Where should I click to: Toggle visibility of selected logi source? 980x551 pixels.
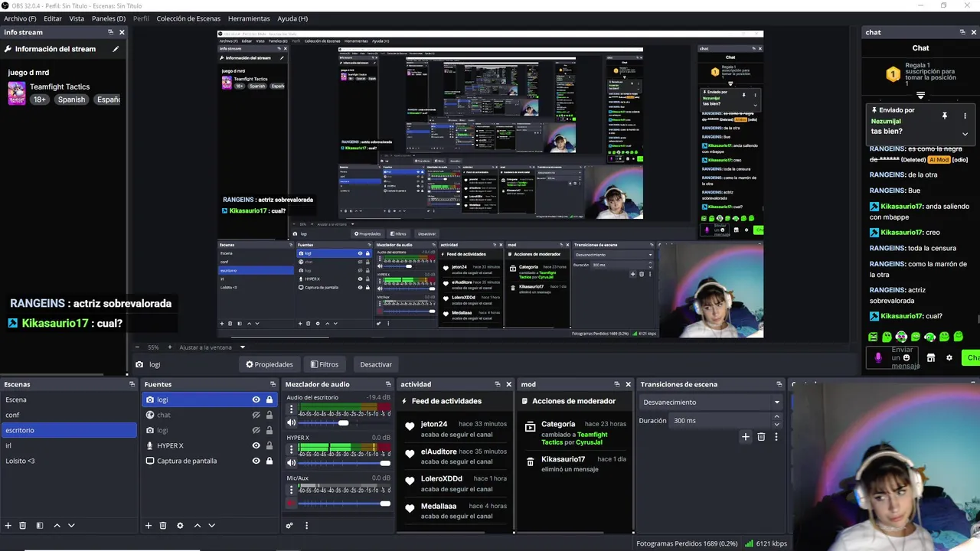coord(256,399)
